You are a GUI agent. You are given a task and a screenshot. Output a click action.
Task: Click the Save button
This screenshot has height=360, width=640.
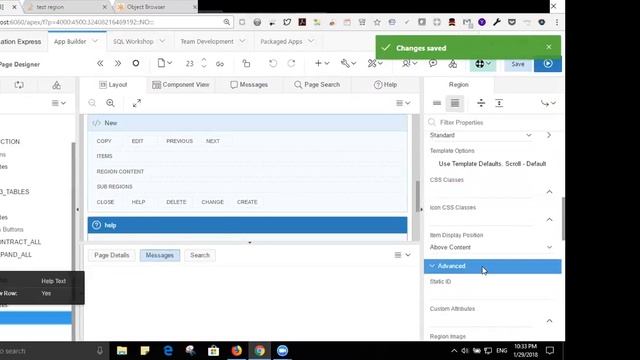click(x=518, y=64)
